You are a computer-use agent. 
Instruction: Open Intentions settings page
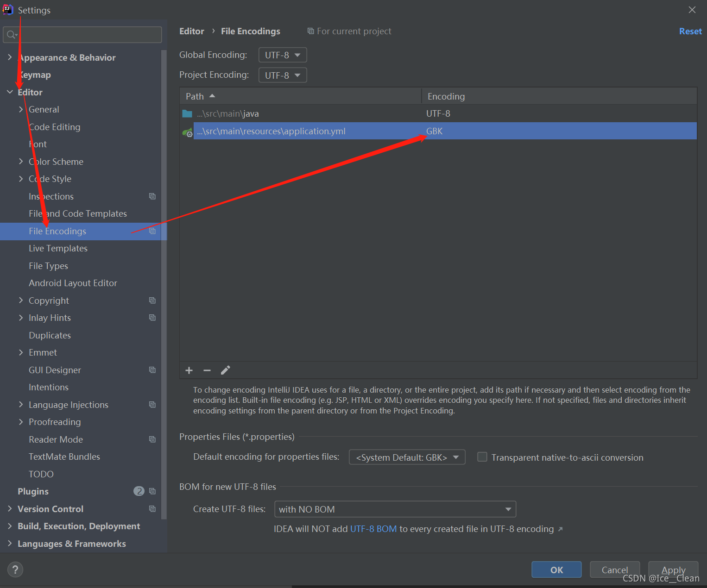tap(49, 387)
